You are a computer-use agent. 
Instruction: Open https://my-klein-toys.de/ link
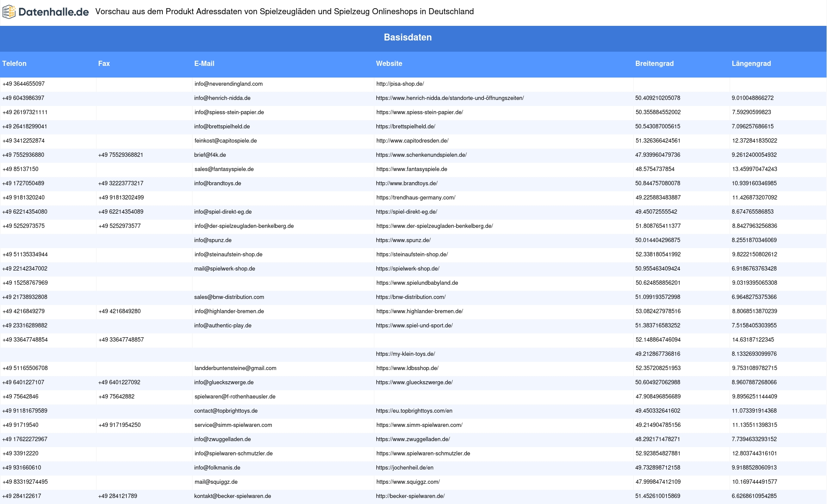[x=405, y=354]
